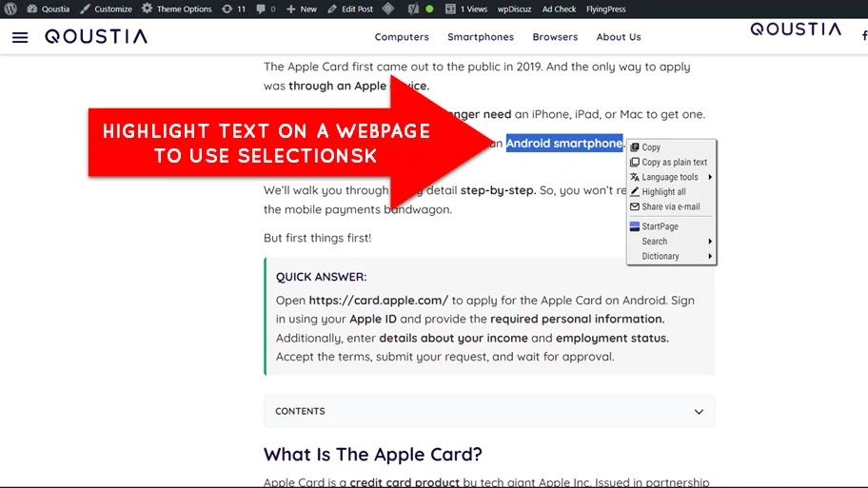Click the highlighted Android smartphone text

click(564, 144)
